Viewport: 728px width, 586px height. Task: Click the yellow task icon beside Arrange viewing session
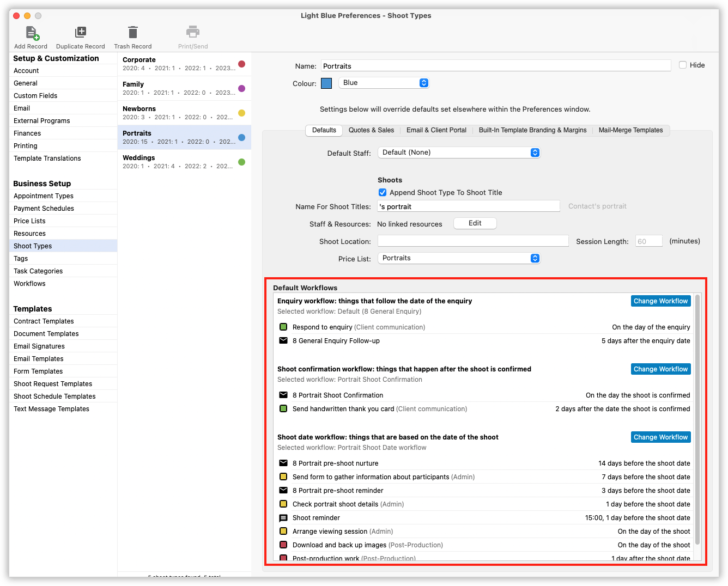click(283, 531)
